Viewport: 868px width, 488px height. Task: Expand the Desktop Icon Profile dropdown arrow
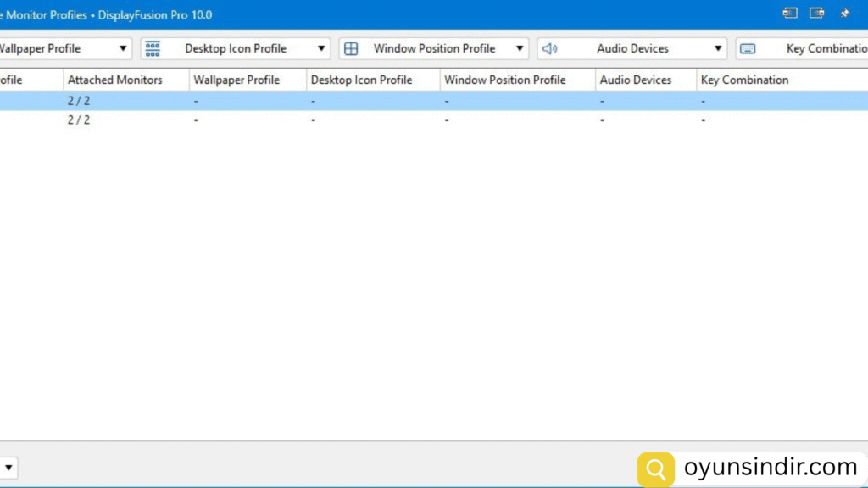321,48
